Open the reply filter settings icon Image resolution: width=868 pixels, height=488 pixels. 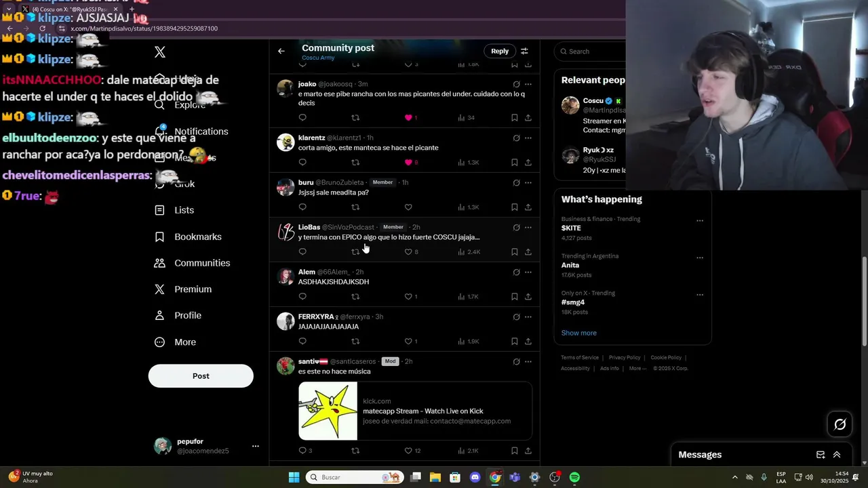point(524,51)
